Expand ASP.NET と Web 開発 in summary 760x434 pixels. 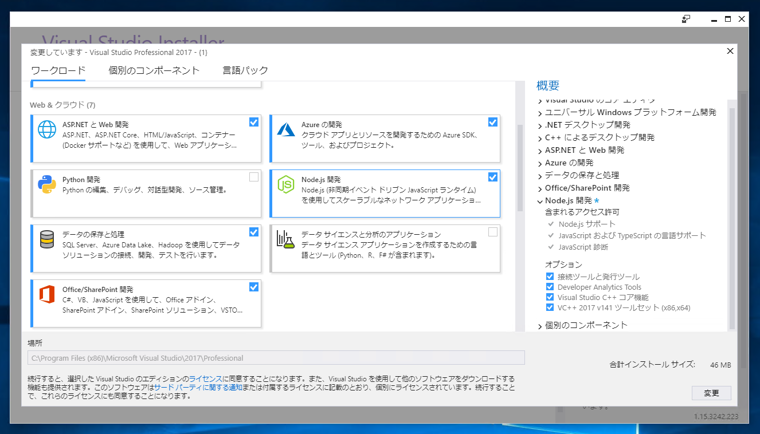540,151
